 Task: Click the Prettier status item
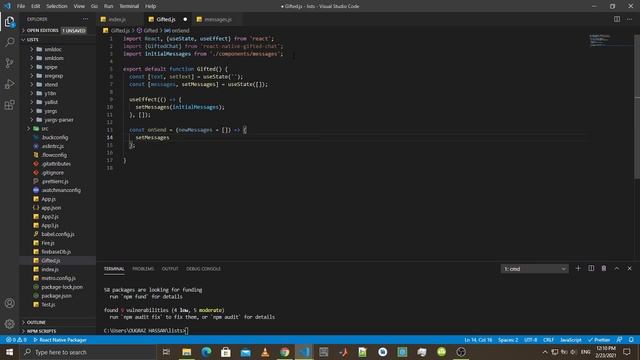(x=599, y=340)
